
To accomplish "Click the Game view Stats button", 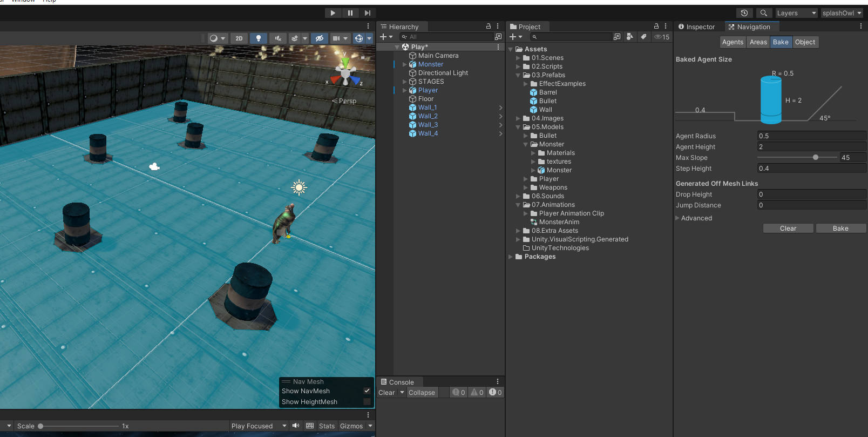I will (x=327, y=426).
